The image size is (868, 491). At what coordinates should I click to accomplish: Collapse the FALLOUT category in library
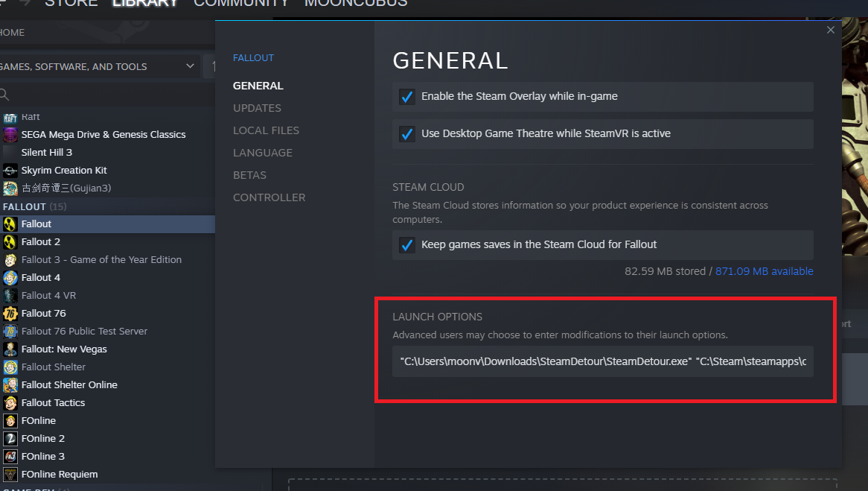coord(25,206)
